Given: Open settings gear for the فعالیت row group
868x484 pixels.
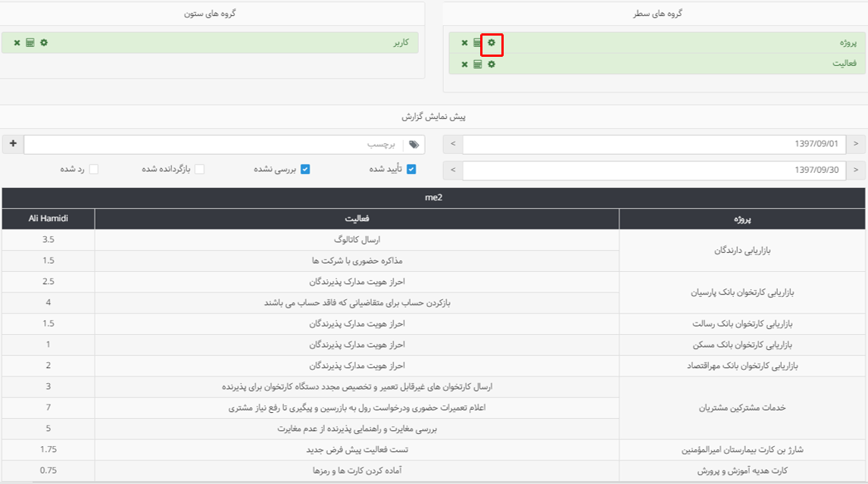Looking at the screenshot, I should (492, 64).
